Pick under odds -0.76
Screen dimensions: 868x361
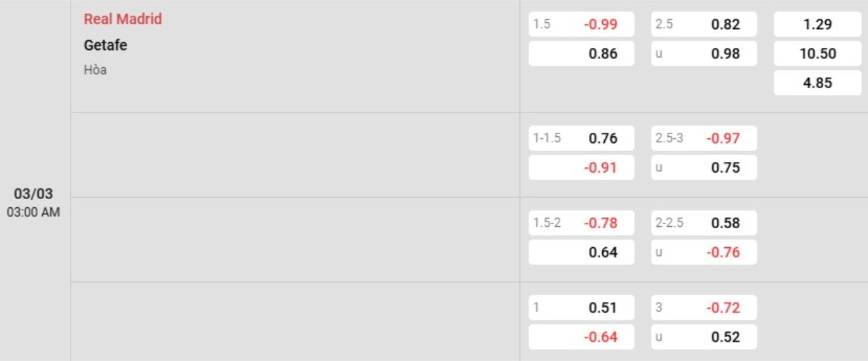pos(704,252)
